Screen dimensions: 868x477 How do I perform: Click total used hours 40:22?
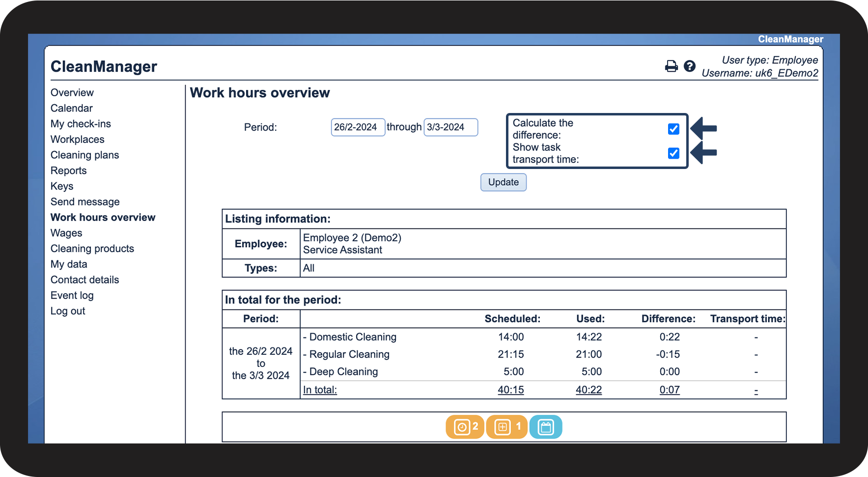(x=588, y=390)
